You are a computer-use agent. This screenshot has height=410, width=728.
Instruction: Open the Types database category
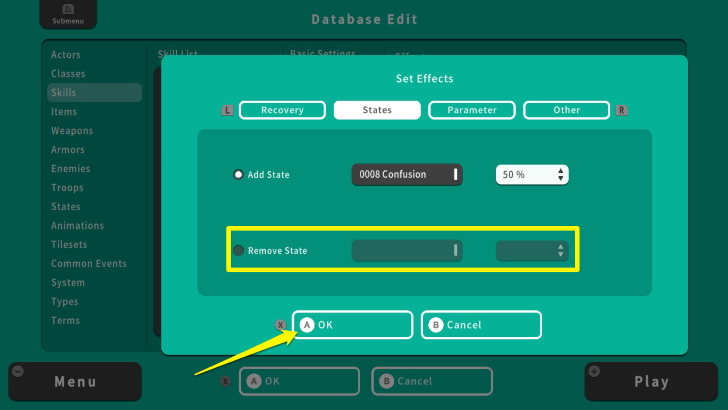tap(65, 302)
